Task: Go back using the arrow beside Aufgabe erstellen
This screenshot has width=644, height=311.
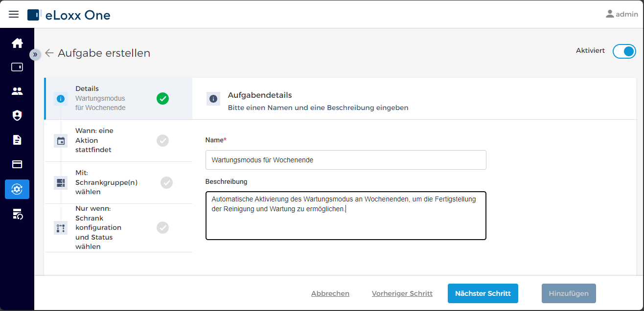Action: pyautogui.click(x=49, y=53)
